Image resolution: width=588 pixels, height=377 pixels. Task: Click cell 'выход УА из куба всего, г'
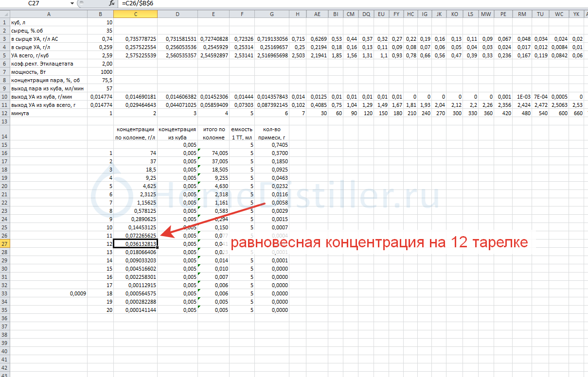[48, 105]
